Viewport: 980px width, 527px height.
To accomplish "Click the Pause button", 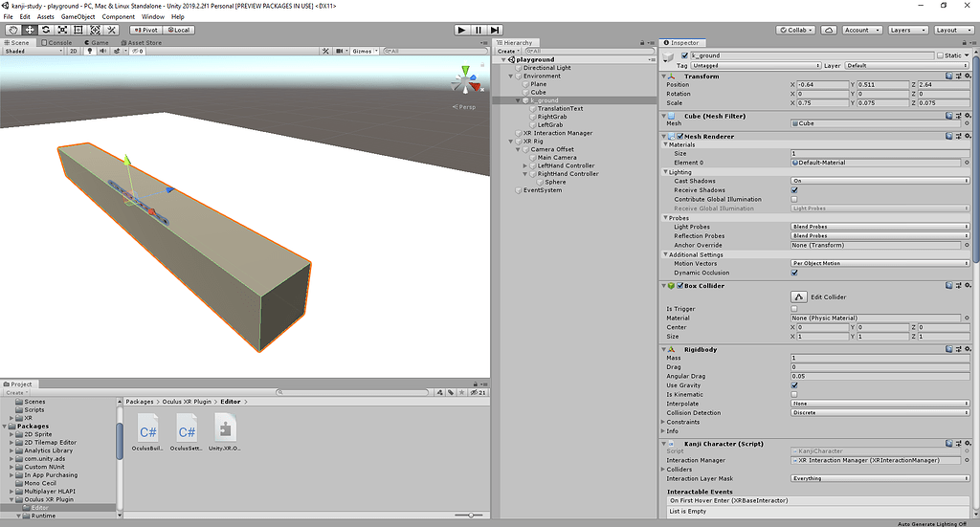I will click(x=479, y=30).
